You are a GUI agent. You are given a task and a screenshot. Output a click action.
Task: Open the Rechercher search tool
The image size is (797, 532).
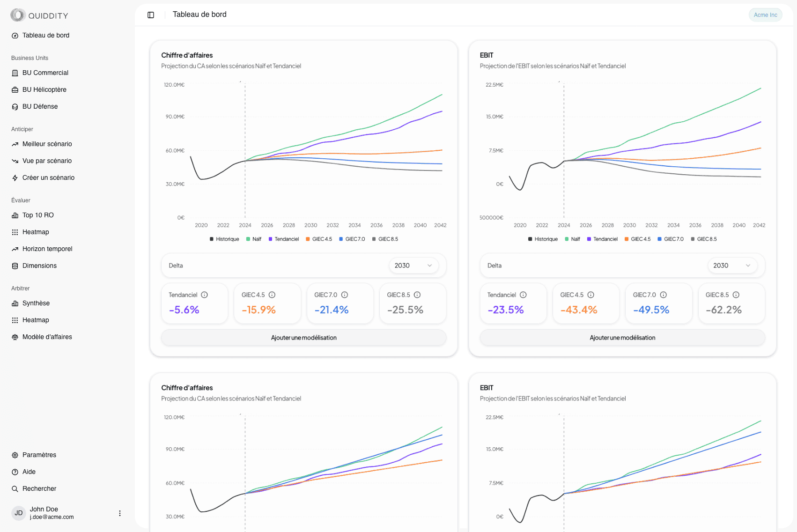click(40, 488)
